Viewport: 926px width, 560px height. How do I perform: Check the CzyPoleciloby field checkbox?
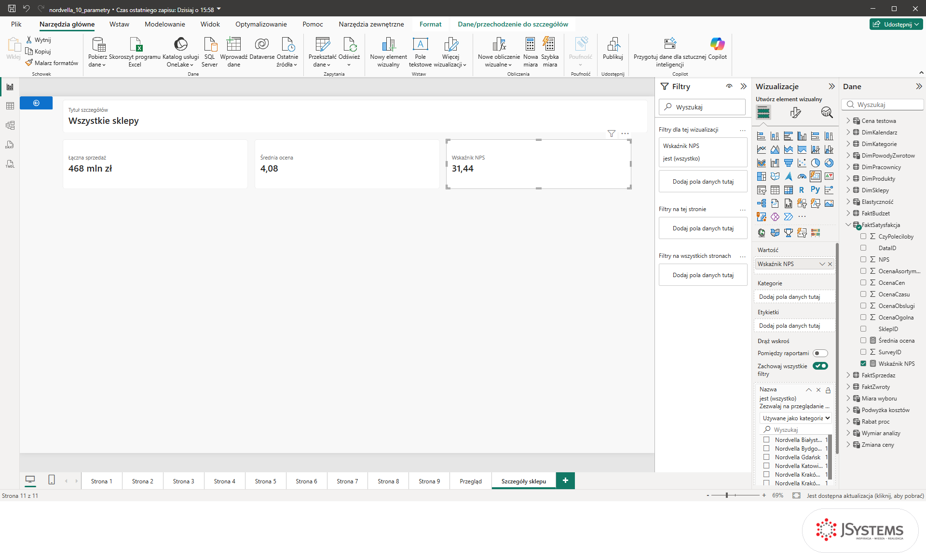pos(863,237)
